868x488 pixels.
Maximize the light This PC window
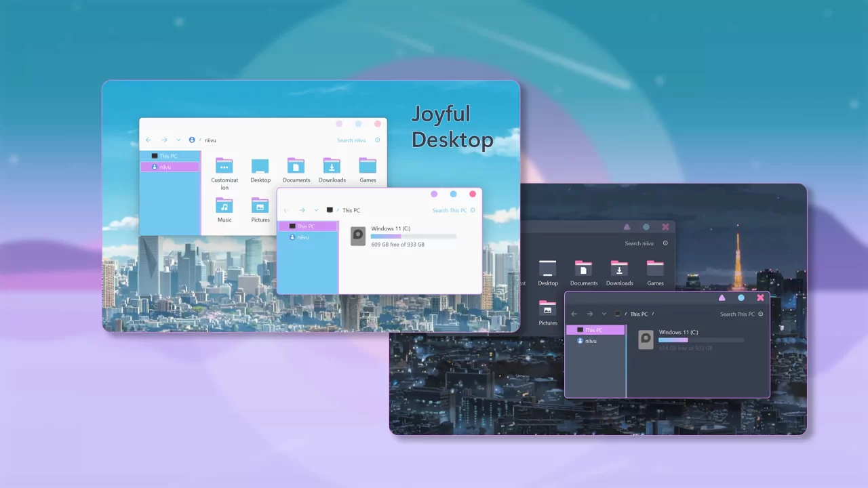(x=454, y=194)
